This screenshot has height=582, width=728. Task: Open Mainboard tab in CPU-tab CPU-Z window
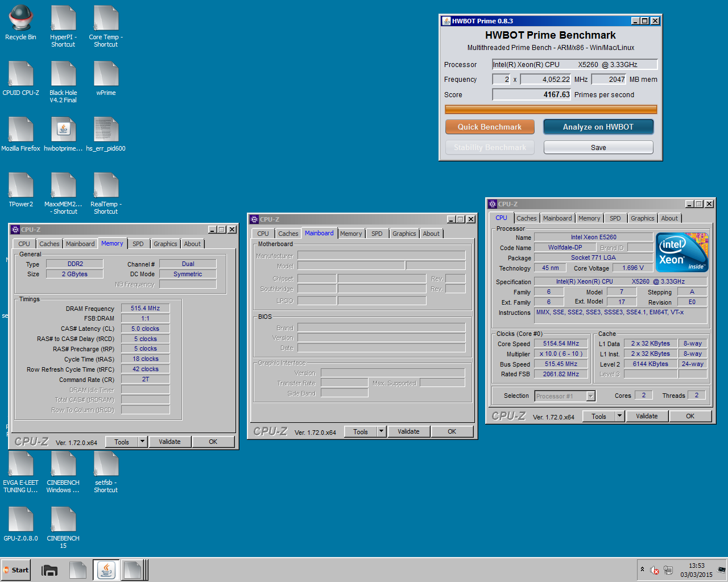(x=557, y=218)
